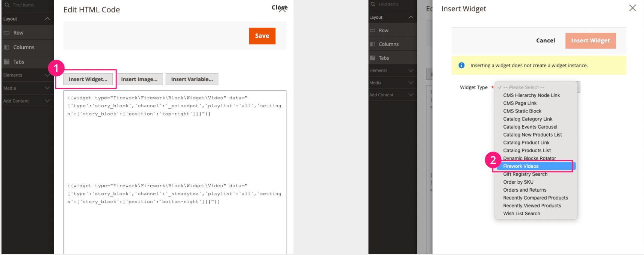Select CMS Hierarchy Node Link option
This screenshot has width=644, height=255.
point(531,95)
